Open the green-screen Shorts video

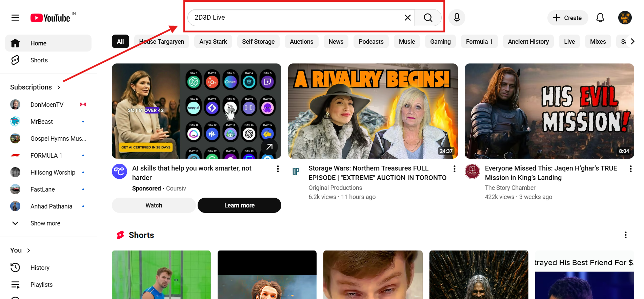tap(161, 275)
